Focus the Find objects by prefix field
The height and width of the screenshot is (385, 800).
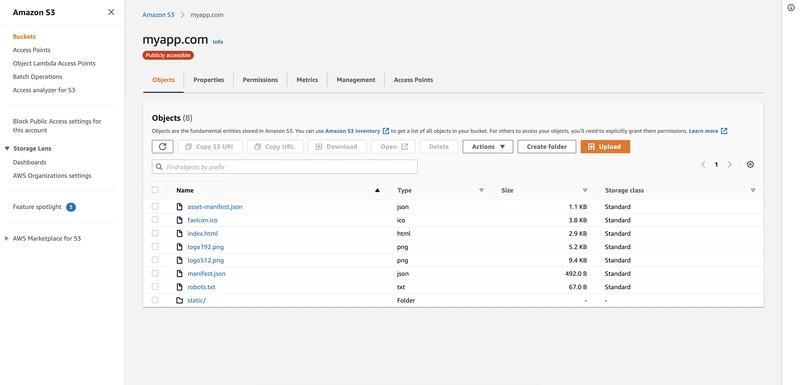tap(285, 167)
